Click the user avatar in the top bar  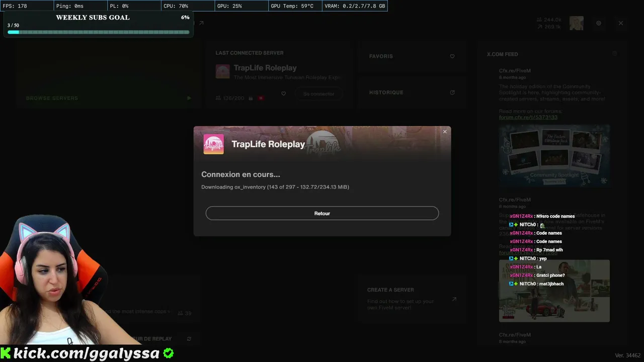[577, 23]
